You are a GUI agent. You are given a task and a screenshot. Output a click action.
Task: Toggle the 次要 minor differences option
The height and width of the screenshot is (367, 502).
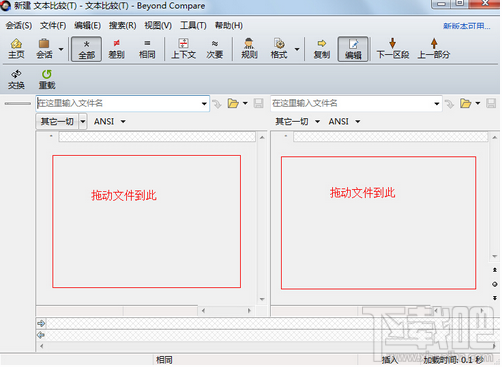coord(215,49)
